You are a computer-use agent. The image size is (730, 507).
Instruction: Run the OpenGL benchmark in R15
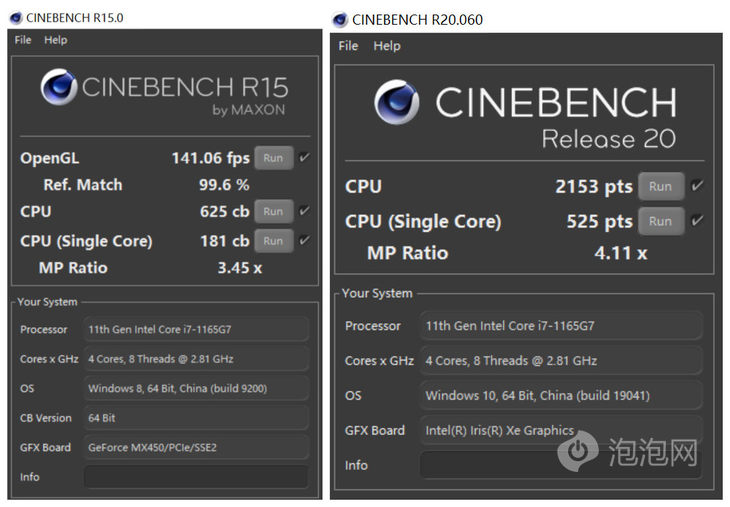coord(273,158)
